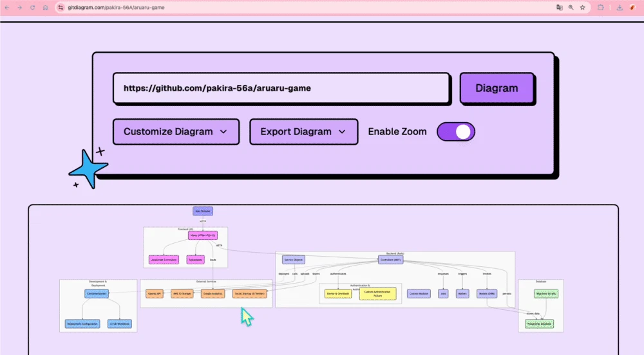Bookmark this page with star icon
The width and height of the screenshot is (644, 355).
tap(582, 7)
